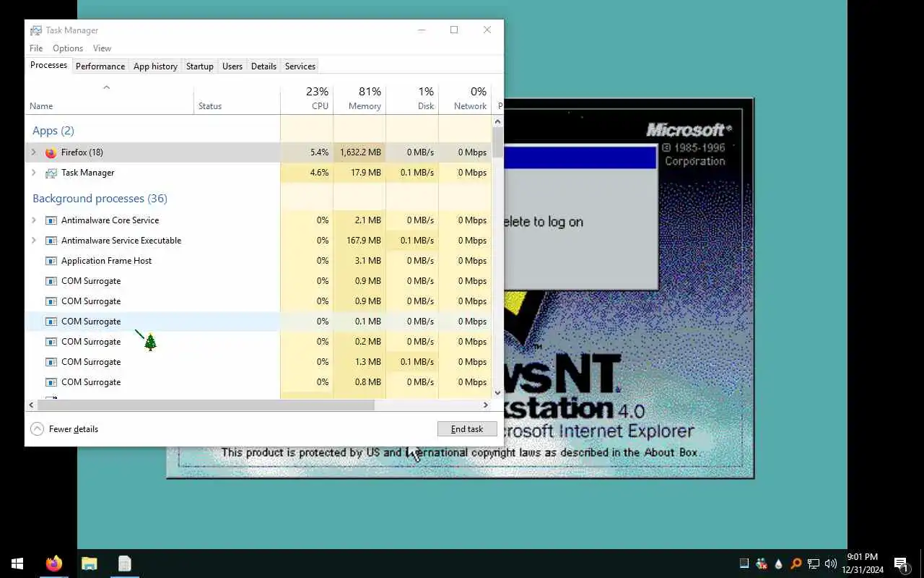
Task: Open the notification center icon
Action: click(x=901, y=564)
